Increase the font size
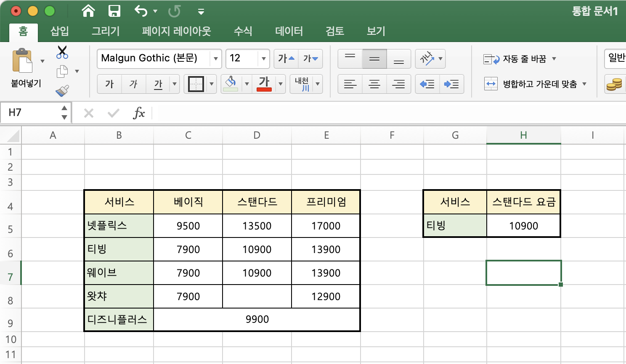Viewport: 626px width, 364px height. click(286, 59)
